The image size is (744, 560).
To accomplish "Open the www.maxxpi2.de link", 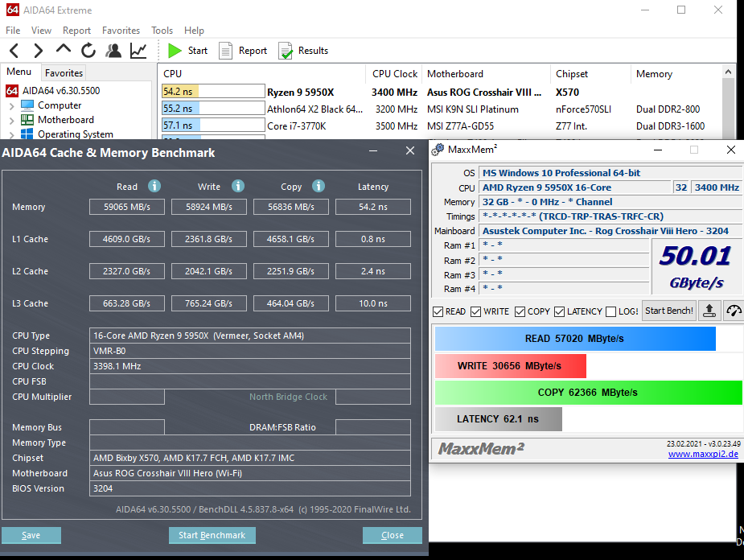I will (x=703, y=454).
